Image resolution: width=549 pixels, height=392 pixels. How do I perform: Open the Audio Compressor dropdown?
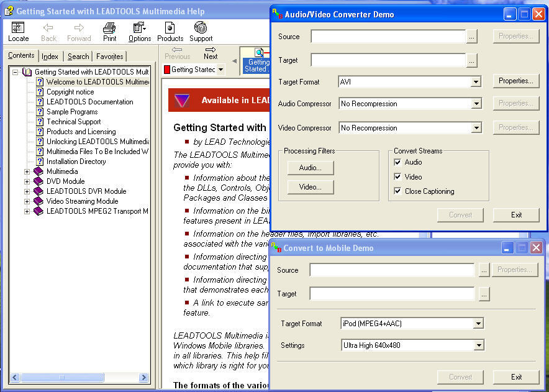pos(476,104)
